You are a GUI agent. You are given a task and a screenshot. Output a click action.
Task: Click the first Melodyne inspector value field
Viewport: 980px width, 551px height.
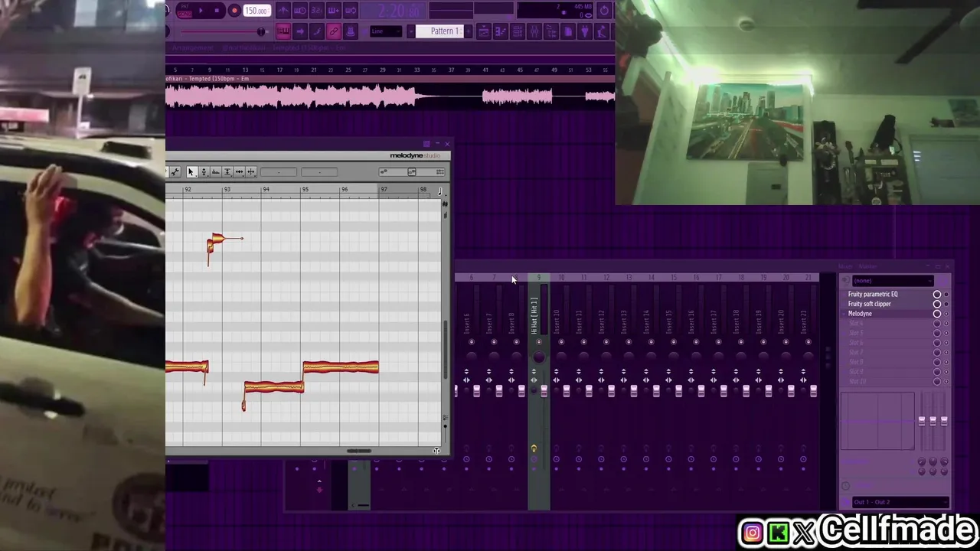tap(279, 172)
